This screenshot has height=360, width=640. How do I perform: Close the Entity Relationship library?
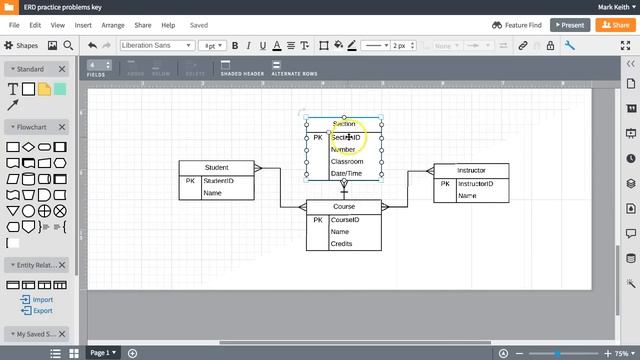pyautogui.click(x=62, y=265)
